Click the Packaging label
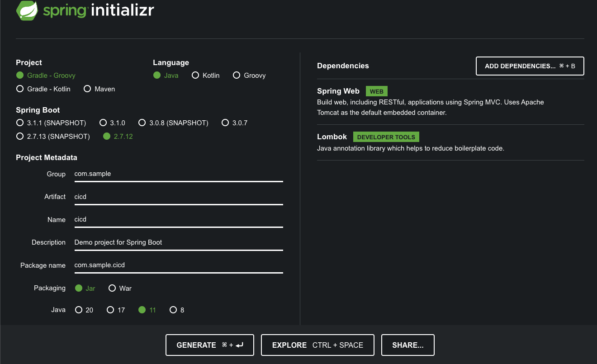The image size is (597, 364). tap(50, 288)
